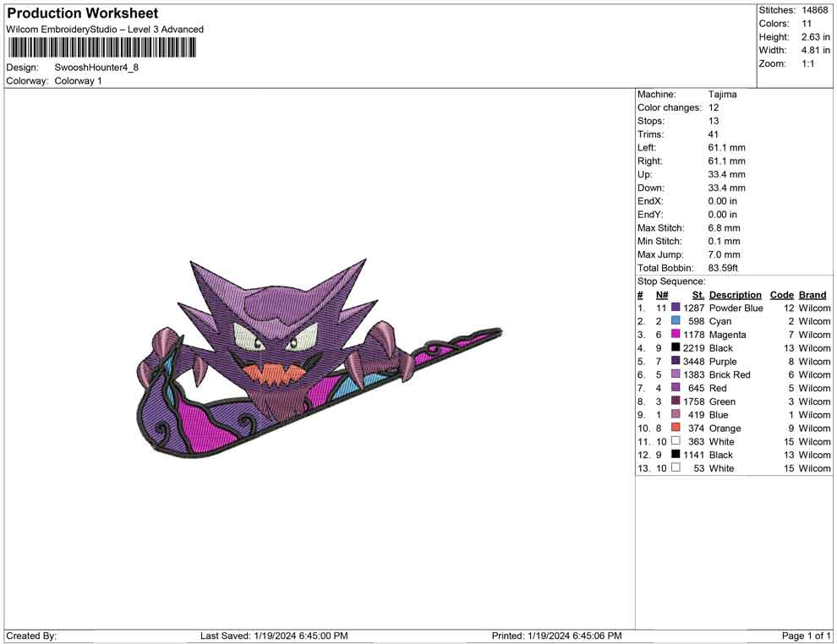Click the Max Jump value '7.0 mm'

(x=724, y=254)
